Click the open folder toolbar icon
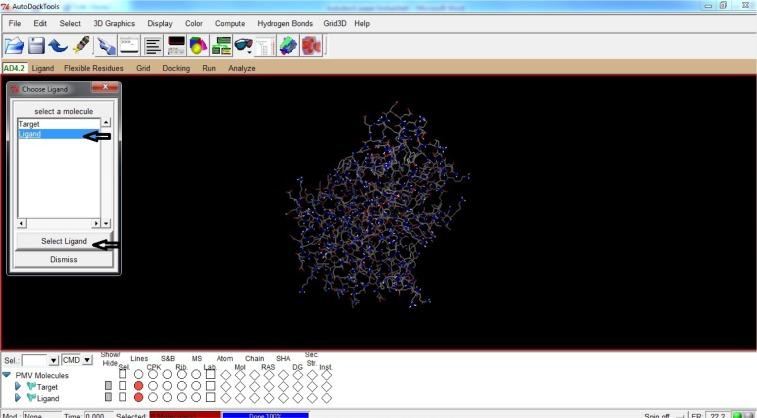 pyautogui.click(x=15, y=46)
